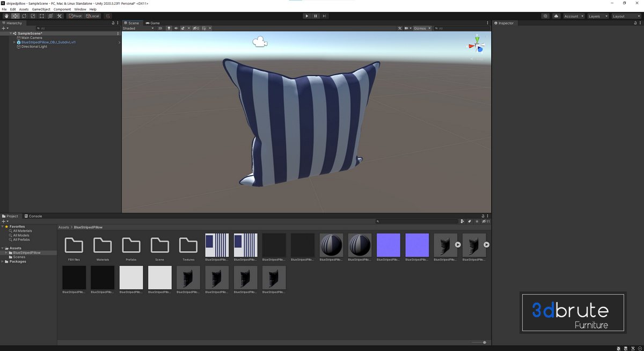Expand BlueStripedPillow_OBJ_SubdivLvl1 in Hierarchy
644x351 pixels.
point(14,42)
